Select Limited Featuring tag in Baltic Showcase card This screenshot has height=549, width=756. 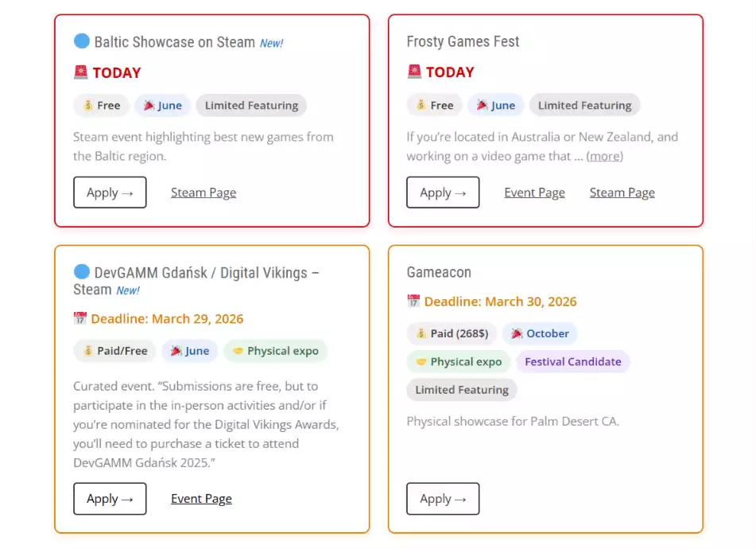coord(251,105)
